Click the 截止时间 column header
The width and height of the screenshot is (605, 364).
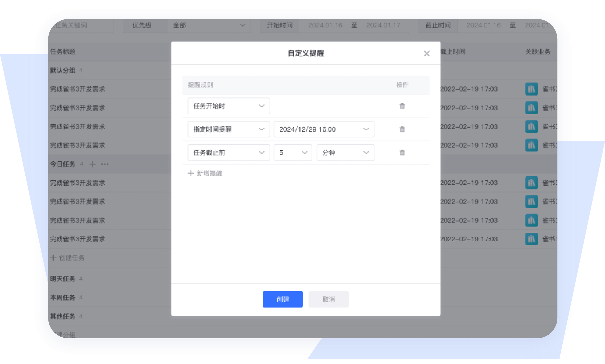click(x=453, y=52)
